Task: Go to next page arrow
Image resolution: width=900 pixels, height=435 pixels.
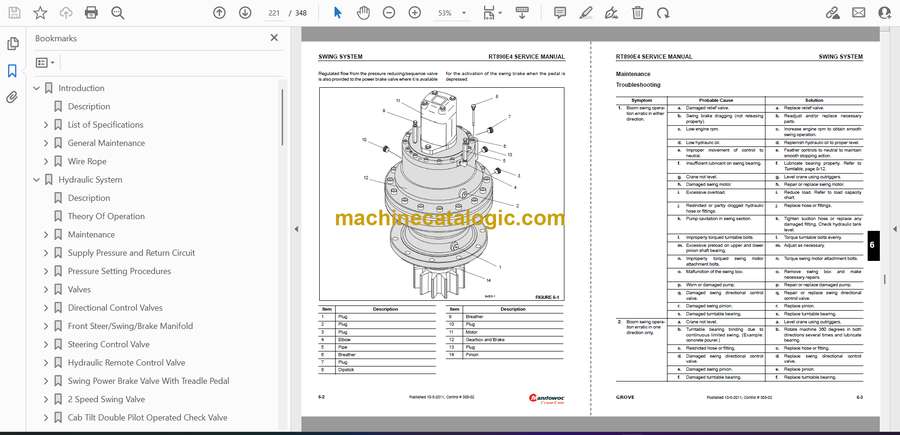Action: pos(245,13)
